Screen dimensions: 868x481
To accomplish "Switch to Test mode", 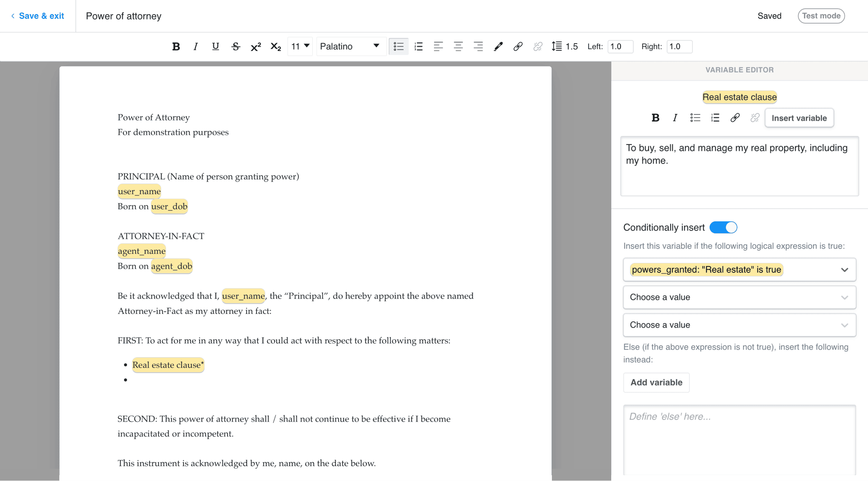I will (821, 16).
